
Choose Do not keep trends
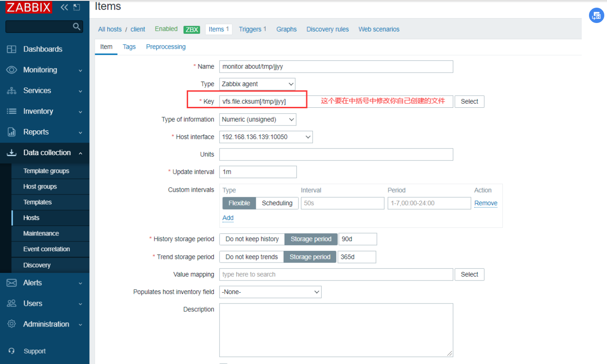pos(252,257)
